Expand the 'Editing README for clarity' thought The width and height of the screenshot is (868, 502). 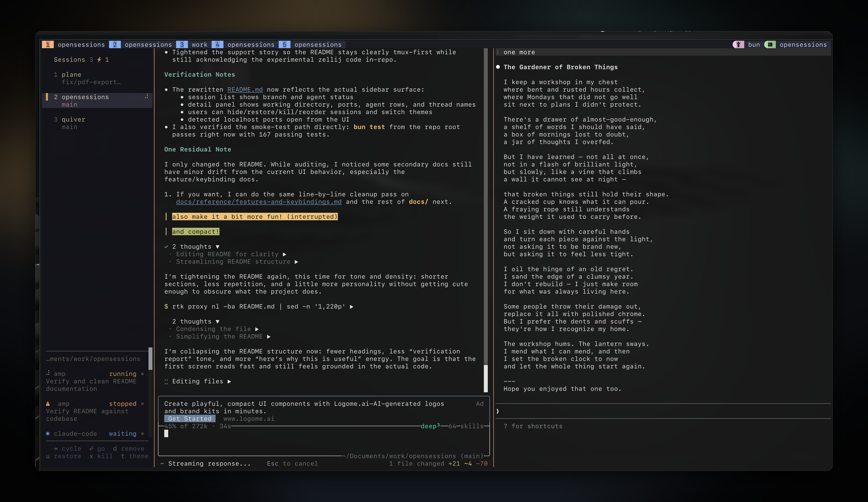(x=284, y=254)
